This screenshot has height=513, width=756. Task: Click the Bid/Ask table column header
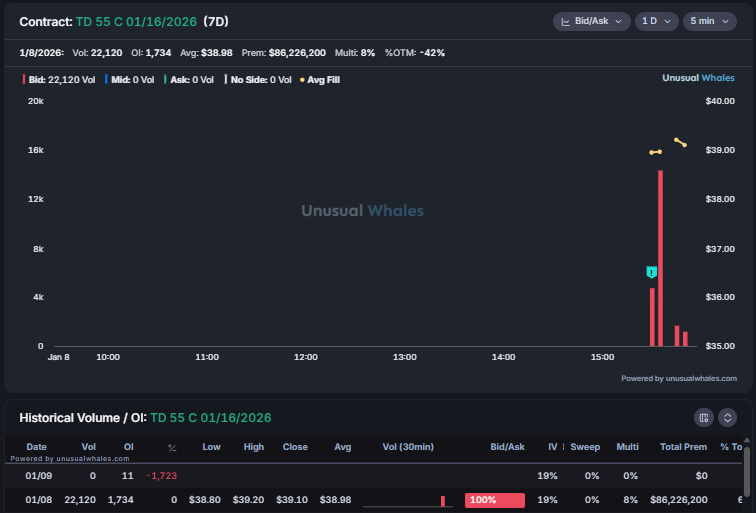(x=507, y=447)
